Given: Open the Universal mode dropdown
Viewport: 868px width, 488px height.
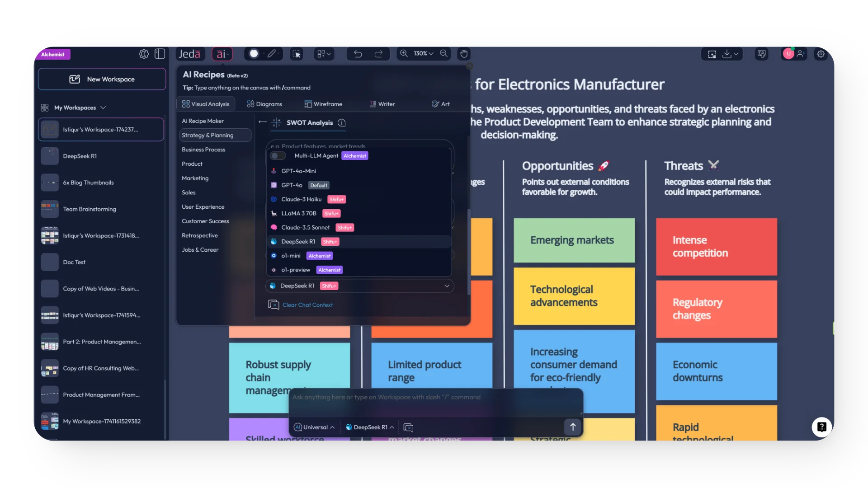Looking at the screenshot, I should pyautogui.click(x=314, y=427).
